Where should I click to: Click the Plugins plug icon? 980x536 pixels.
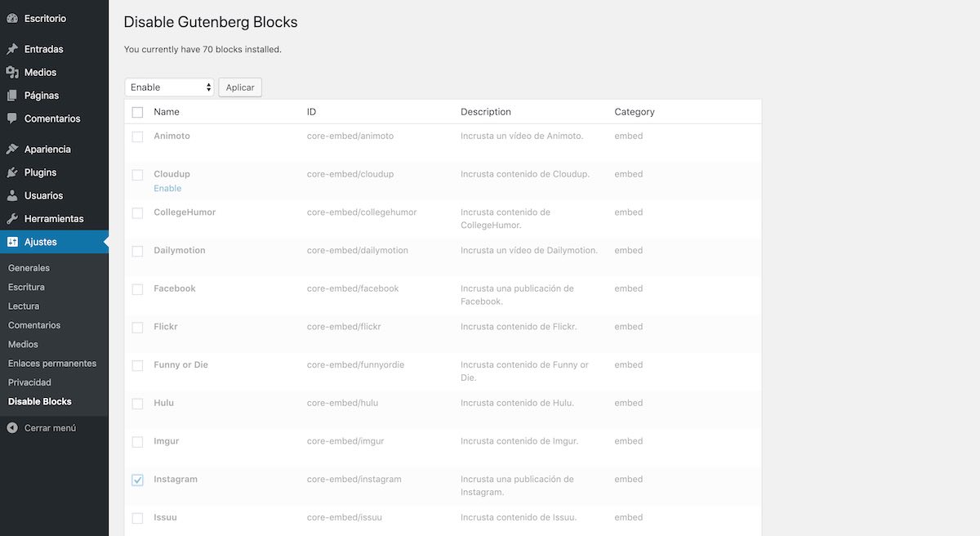point(12,172)
